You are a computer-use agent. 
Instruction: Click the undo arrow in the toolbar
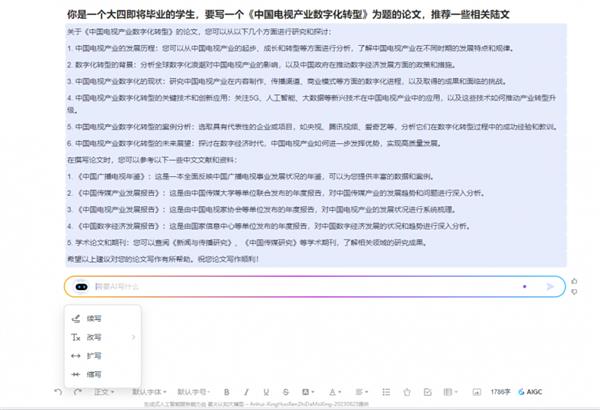click(x=58, y=392)
